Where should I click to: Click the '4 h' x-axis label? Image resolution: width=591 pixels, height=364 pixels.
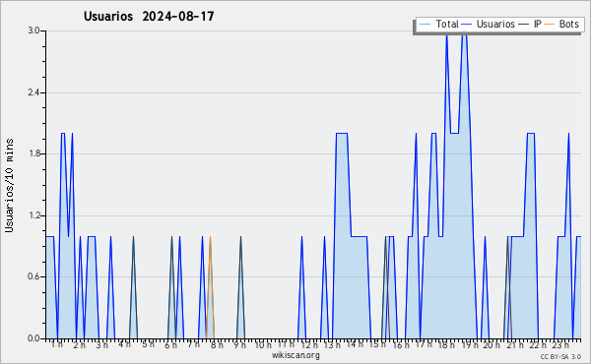(x=124, y=344)
